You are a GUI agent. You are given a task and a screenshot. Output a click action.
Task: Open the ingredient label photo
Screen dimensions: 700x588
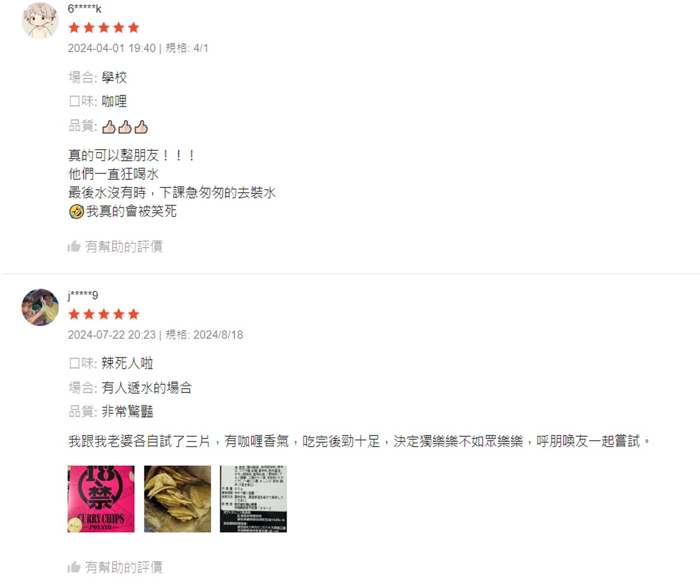click(x=253, y=499)
